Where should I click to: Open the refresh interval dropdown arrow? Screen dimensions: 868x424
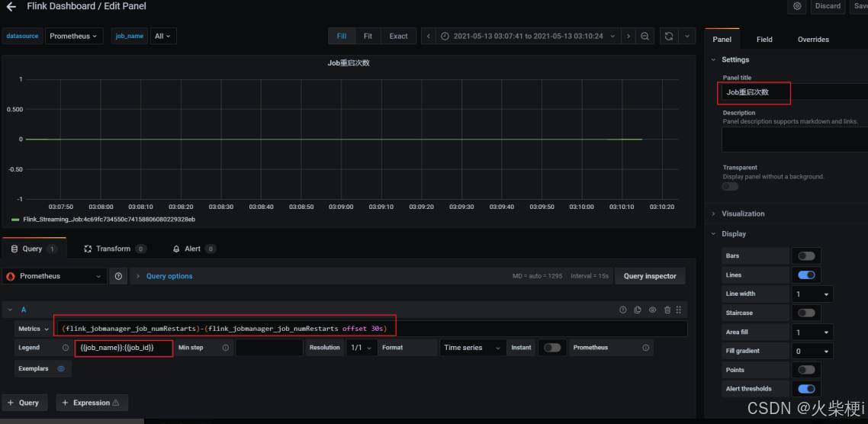[x=687, y=36]
